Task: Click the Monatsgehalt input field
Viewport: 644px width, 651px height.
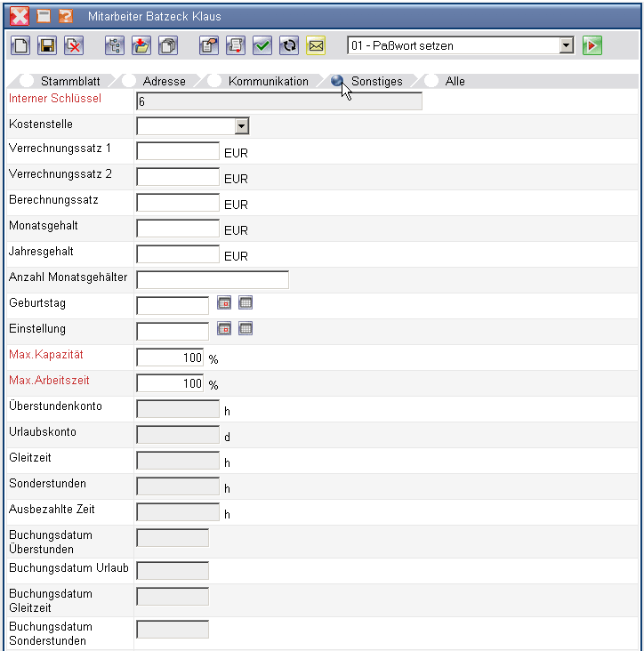Action: 178,229
